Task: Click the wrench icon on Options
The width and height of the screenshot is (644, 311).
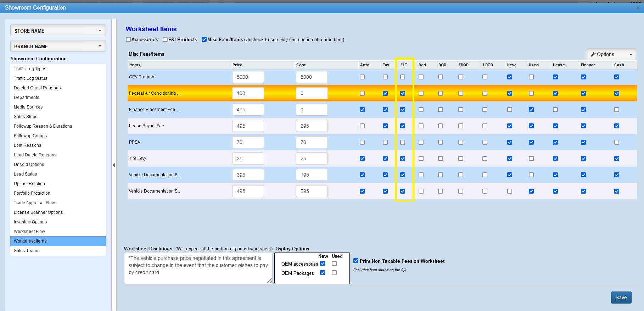Action: pyautogui.click(x=593, y=54)
